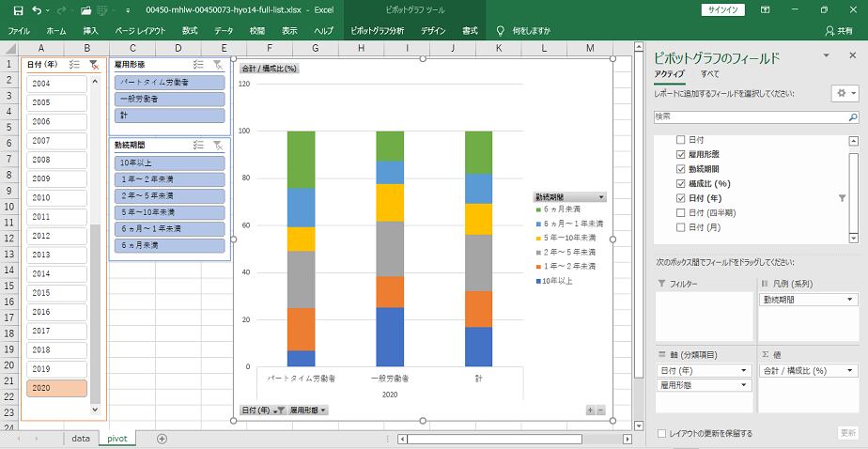The width and height of the screenshot is (868, 449).
Task: Clear filter on the 日付 (年) slicer
Action: [94, 65]
